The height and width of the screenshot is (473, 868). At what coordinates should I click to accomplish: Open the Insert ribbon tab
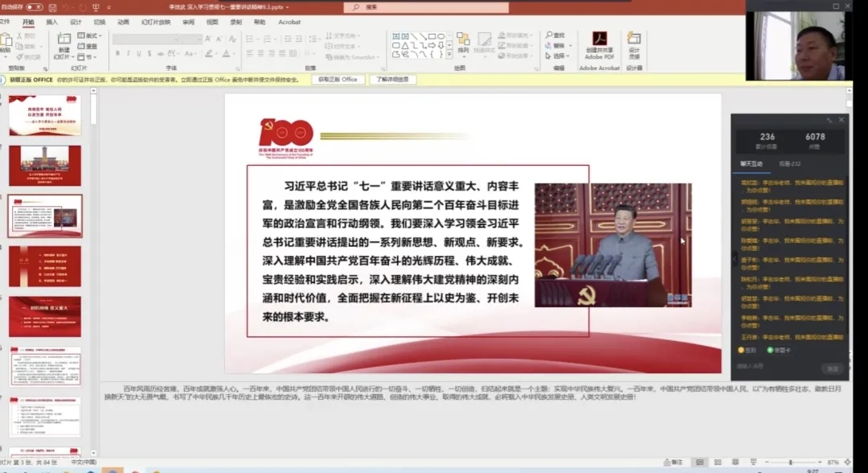pyautogui.click(x=52, y=23)
